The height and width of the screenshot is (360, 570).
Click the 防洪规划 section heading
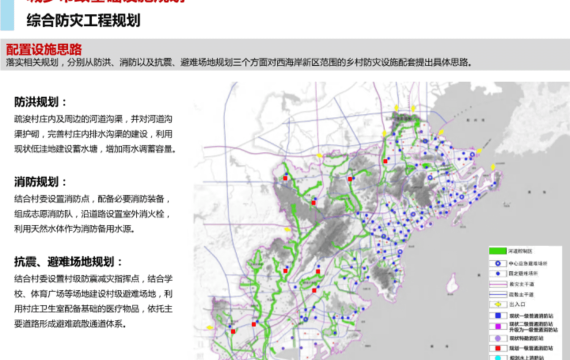point(40,102)
